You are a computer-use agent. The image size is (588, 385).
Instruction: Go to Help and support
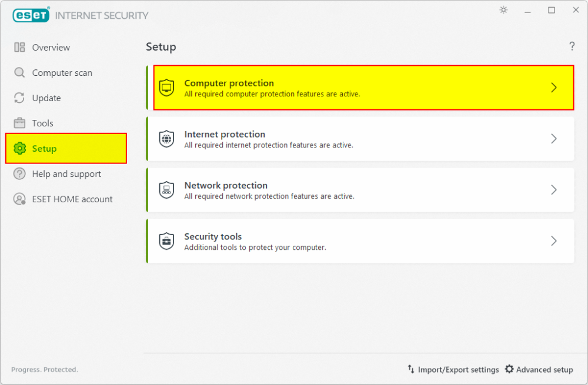click(66, 174)
